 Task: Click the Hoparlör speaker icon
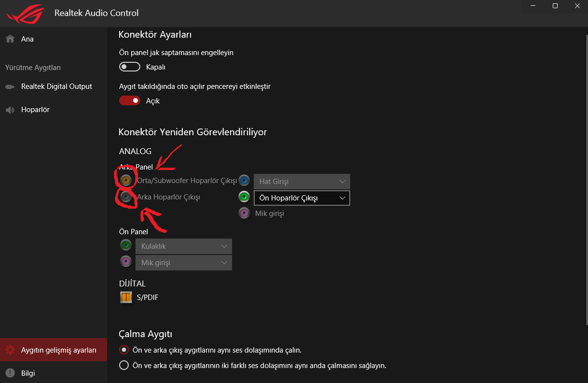point(10,110)
